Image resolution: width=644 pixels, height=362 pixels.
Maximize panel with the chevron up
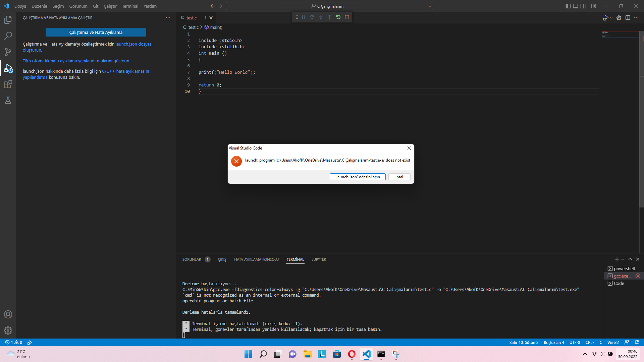click(x=630, y=259)
